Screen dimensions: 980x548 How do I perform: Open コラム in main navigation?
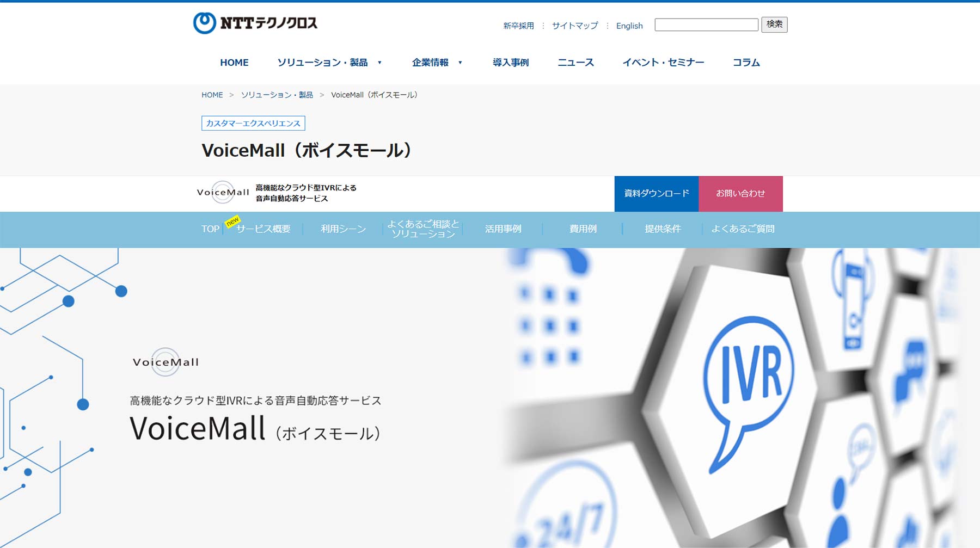click(746, 63)
